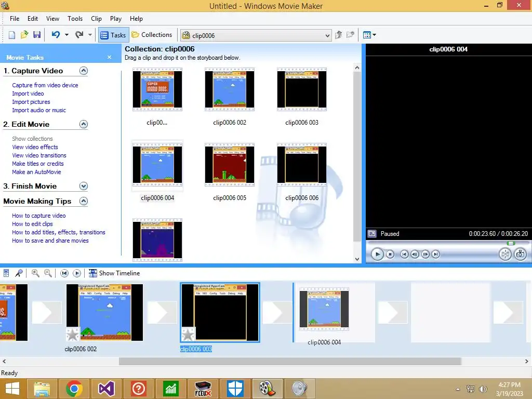Click Make titles or credits link
This screenshot has width=532, height=399.
coord(37,164)
